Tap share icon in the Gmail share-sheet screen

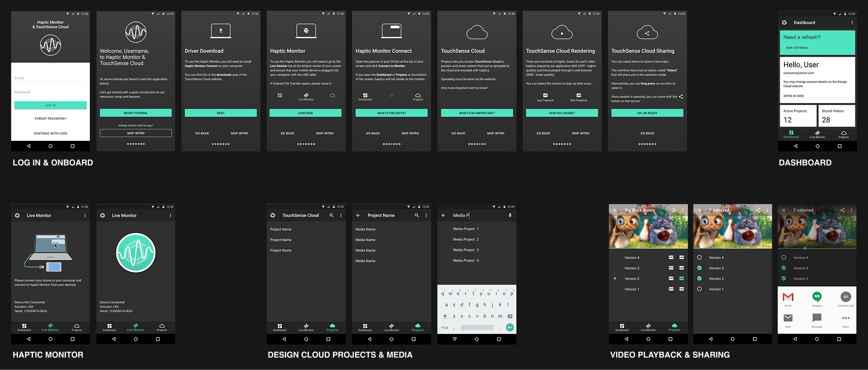842,210
